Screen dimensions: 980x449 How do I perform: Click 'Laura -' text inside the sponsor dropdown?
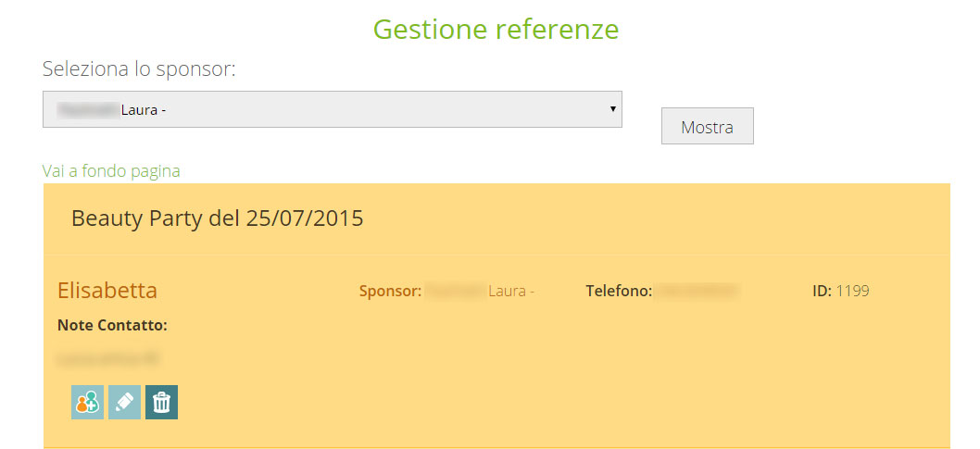[144, 110]
